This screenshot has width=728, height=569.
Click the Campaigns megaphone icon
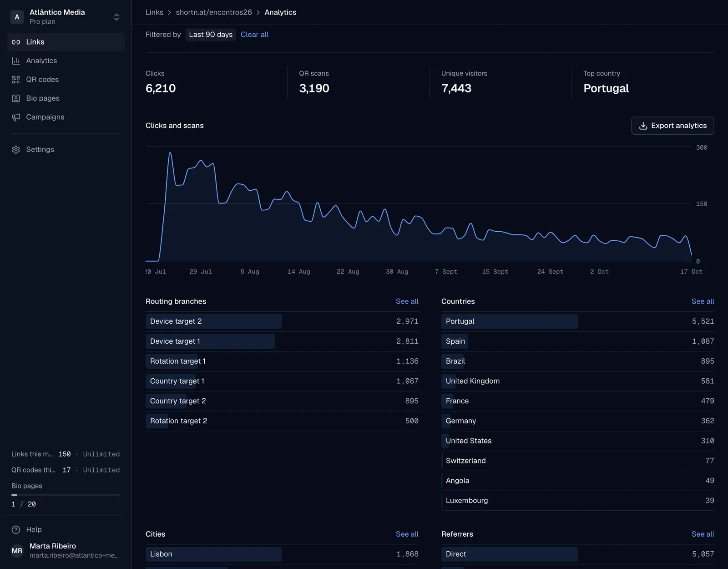(16, 117)
